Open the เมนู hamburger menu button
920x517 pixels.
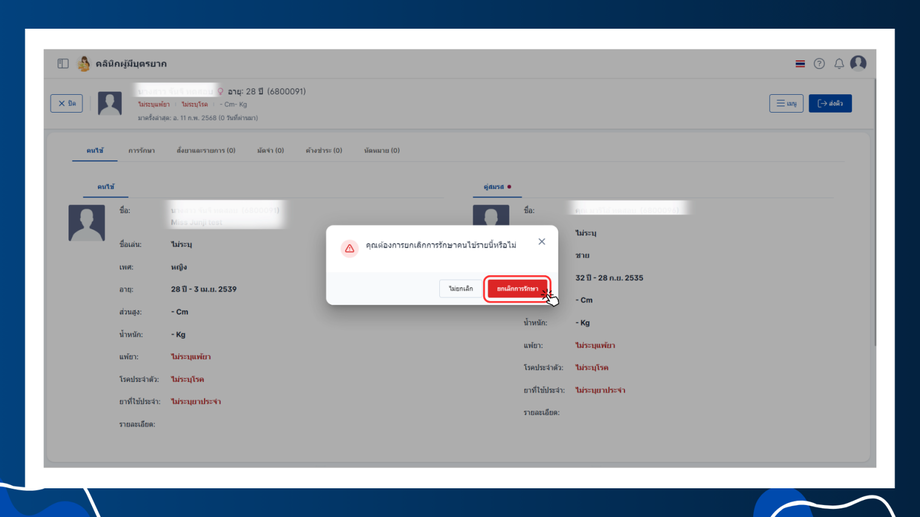pyautogui.click(x=786, y=103)
